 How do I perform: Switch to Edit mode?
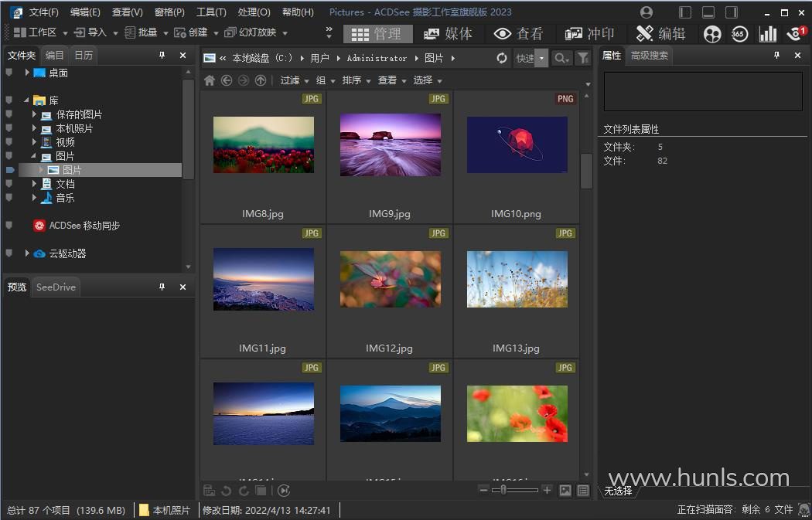coord(660,34)
